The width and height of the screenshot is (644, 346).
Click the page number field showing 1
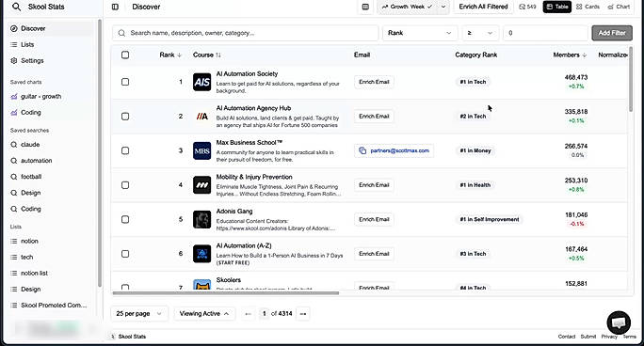coord(264,314)
